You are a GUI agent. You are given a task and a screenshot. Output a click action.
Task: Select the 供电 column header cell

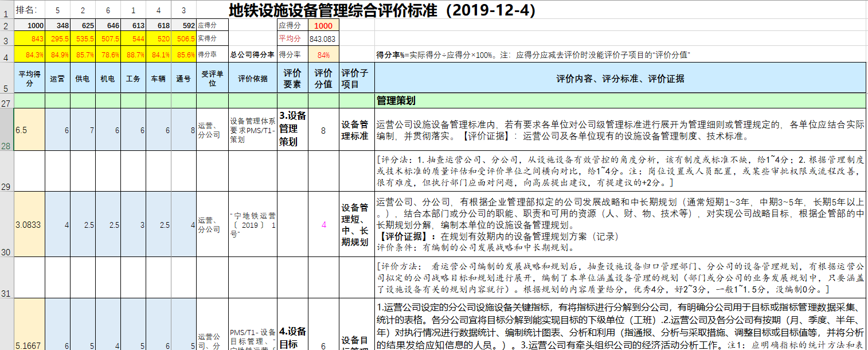point(83,79)
